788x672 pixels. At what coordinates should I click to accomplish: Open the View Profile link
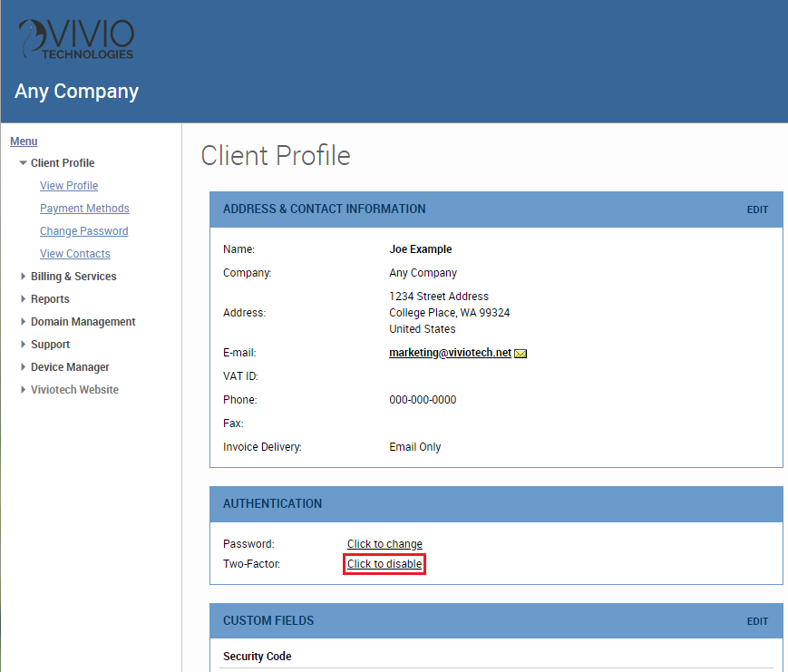point(69,186)
